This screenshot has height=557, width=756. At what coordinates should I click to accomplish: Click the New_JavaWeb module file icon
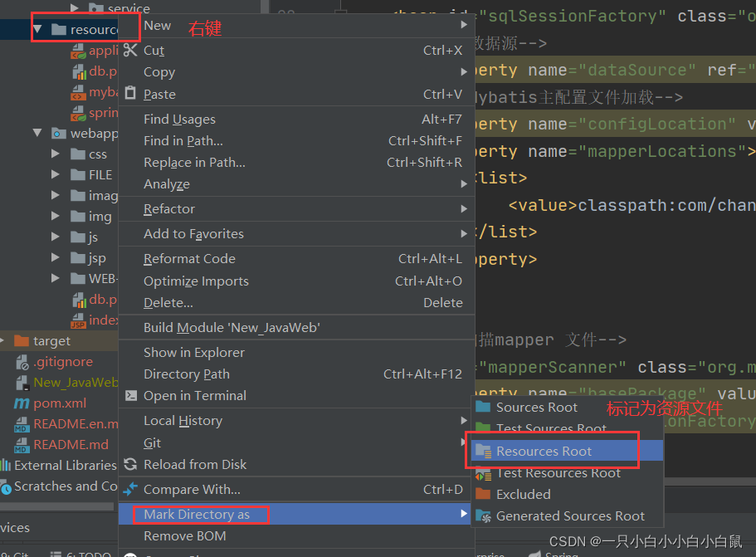pyautogui.click(x=22, y=383)
